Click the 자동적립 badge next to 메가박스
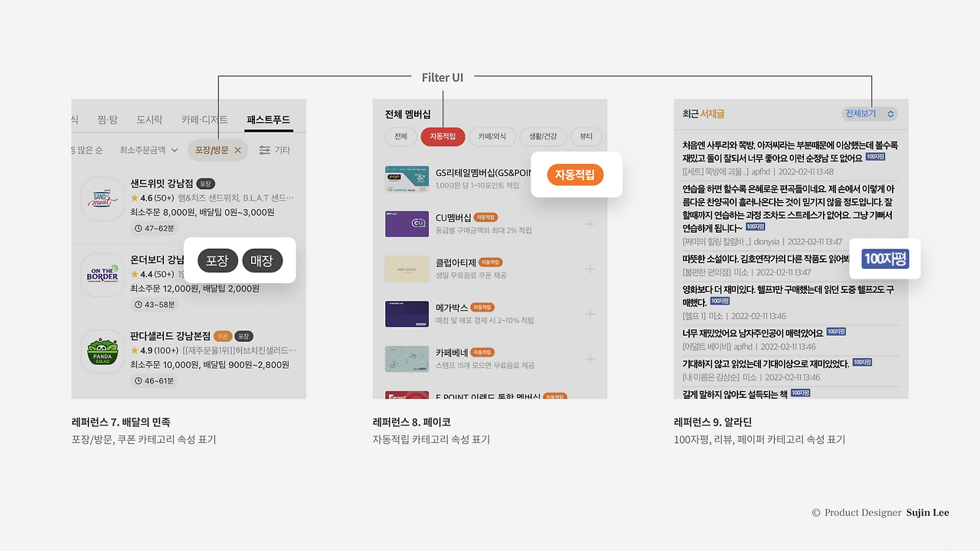This screenshot has width=980, height=551. [x=482, y=308]
